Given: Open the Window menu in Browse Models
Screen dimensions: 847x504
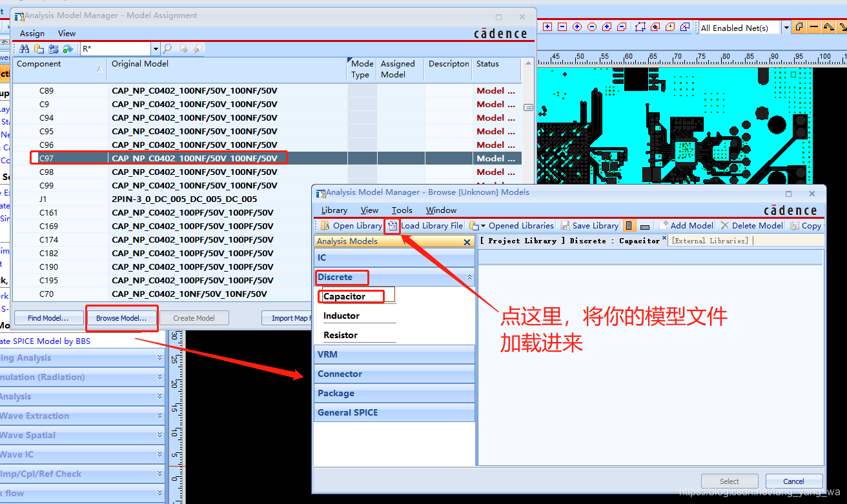Looking at the screenshot, I should click(442, 210).
